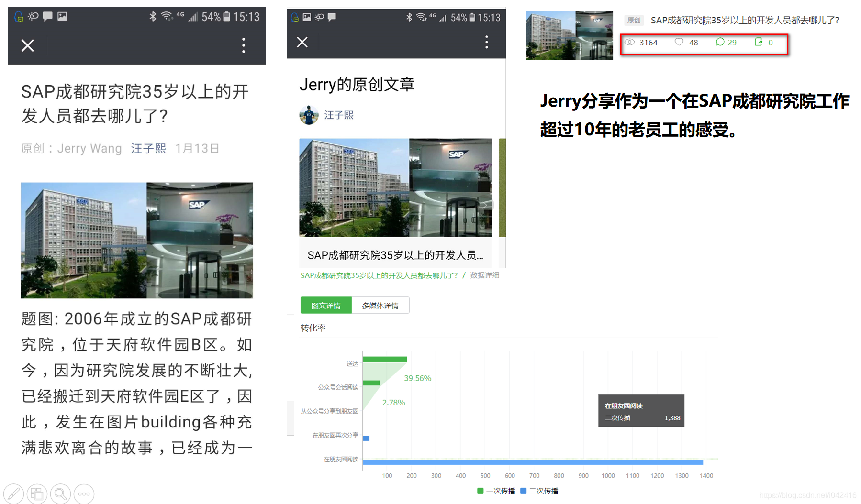Viewport: 861px width, 504px height.
Task: Click the 在朋友圈再次分享 small blue bar
Action: (366, 438)
